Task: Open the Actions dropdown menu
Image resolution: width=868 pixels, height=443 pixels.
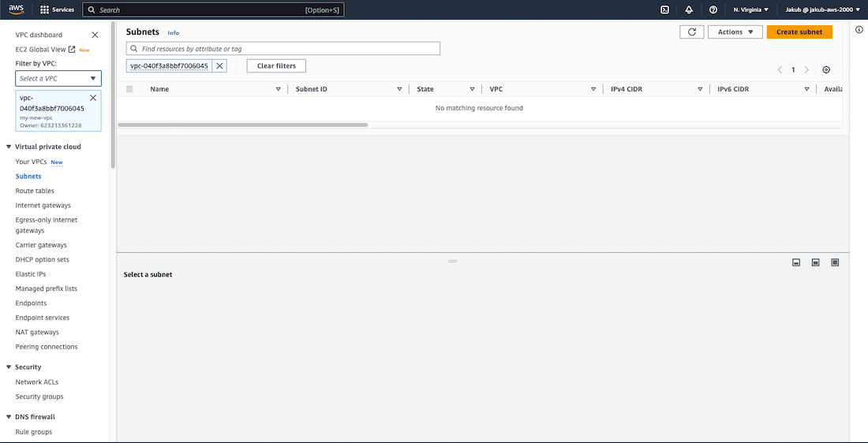Action: pyautogui.click(x=735, y=32)
